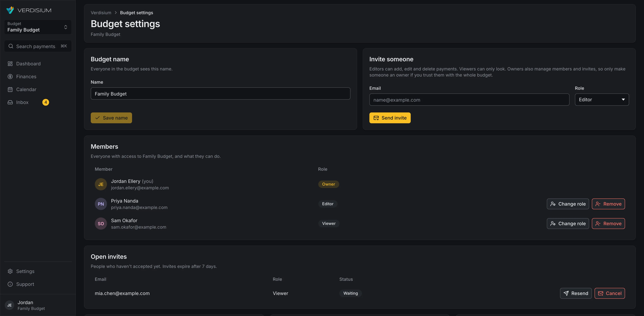Click Priya Nanda's PN avatar

coord(101,204)
